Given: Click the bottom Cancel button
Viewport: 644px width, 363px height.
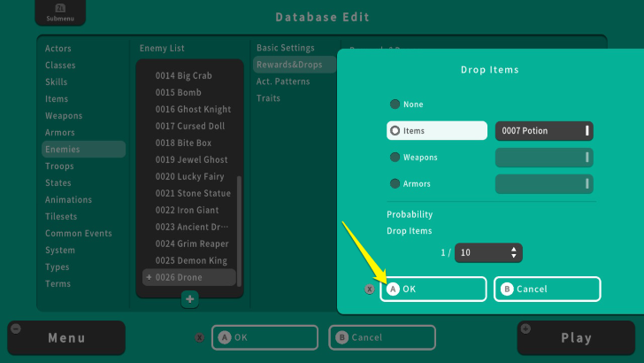Looking at the screenshot, I should [382, 337].
